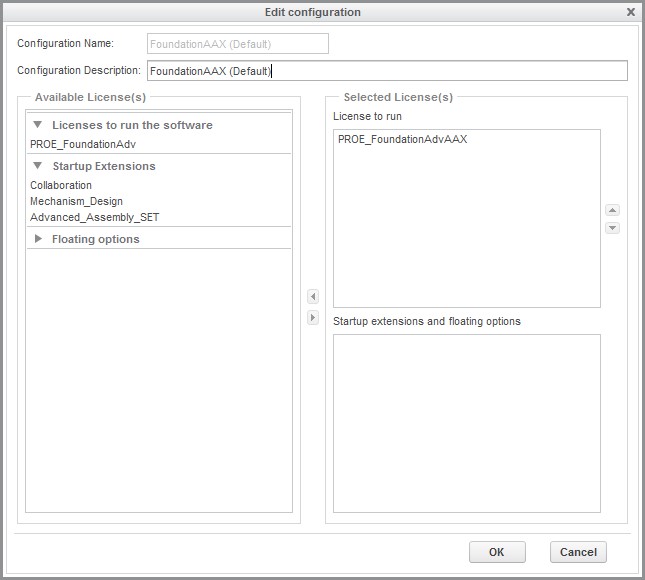Click the Configuration Description input field
Image resolution: width=645 pixels, height=580 pixels.
pyautogui.click(x=387, y=71)
